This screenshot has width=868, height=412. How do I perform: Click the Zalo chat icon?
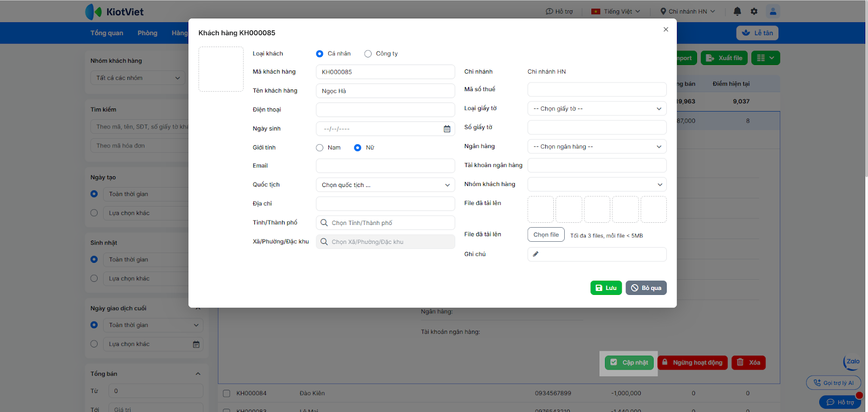[852, 362]
